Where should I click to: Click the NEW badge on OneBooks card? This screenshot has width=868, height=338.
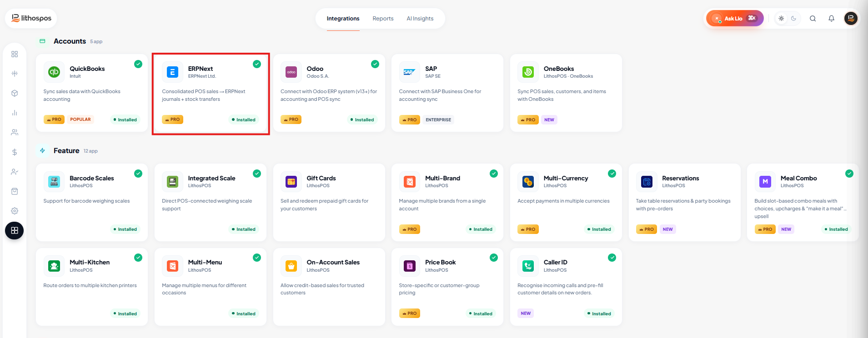point(549,120)
